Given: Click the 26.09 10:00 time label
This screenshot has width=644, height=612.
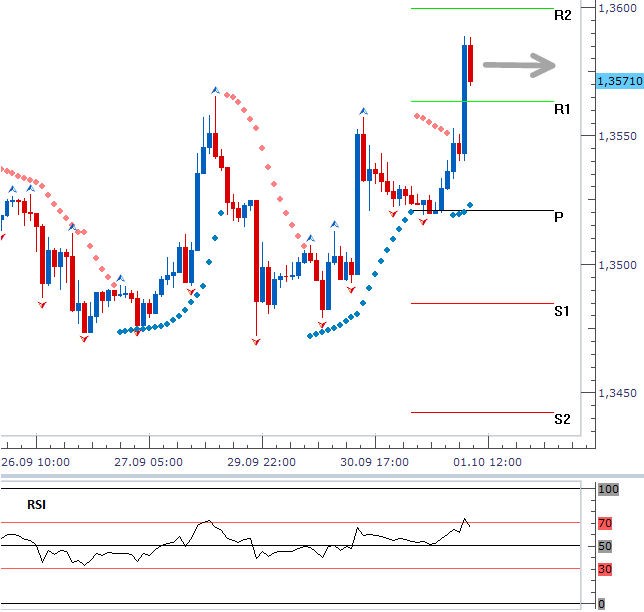Looking at the screenshot, I should [35, 462].
